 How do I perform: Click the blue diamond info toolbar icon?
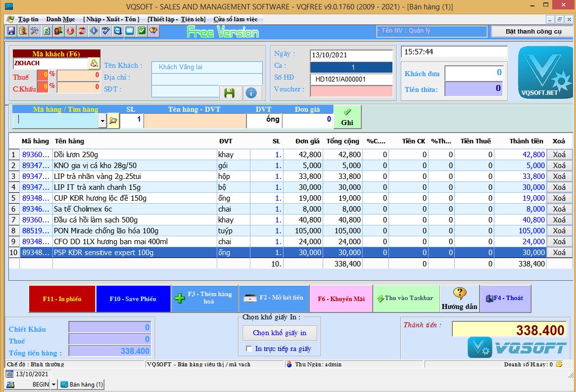coord(94,31)
